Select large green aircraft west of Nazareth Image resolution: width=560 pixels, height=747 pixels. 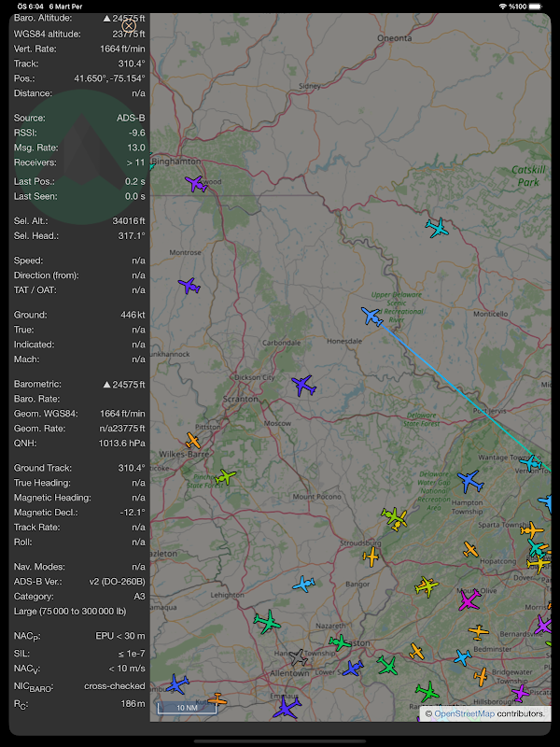coord(267,622)
